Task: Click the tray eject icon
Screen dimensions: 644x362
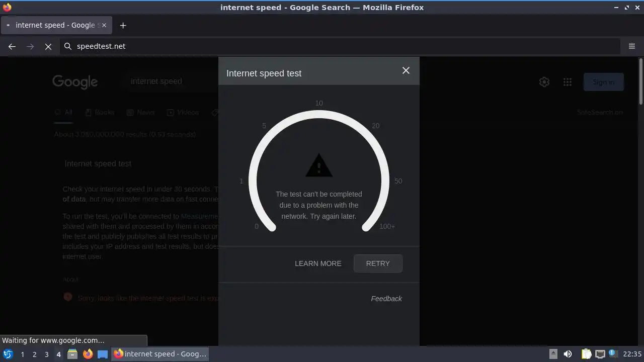Action: pyautogui.click(x=553, y=354)
